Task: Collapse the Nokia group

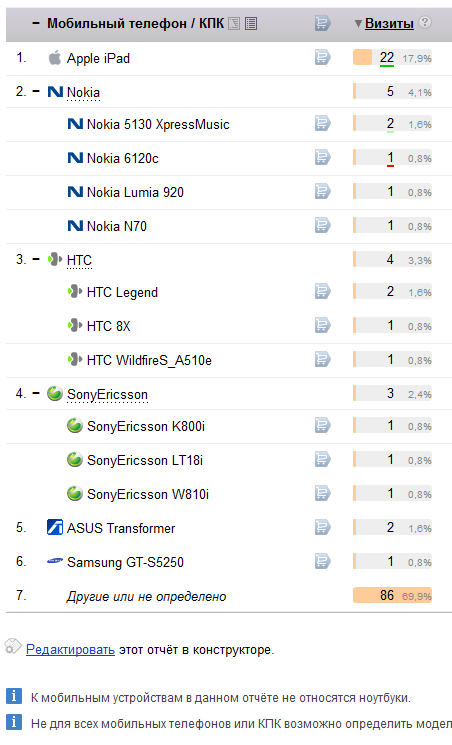Action: pyautogui.click(x=36, y=91)
